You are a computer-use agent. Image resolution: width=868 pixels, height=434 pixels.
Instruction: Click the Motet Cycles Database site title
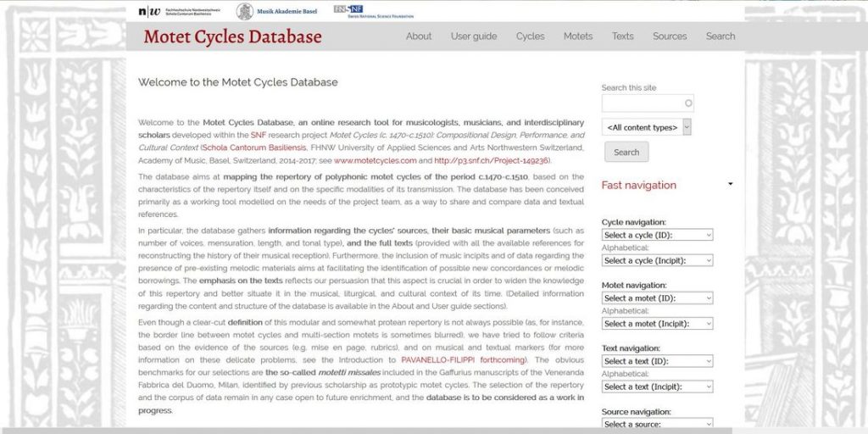[232, 36]
